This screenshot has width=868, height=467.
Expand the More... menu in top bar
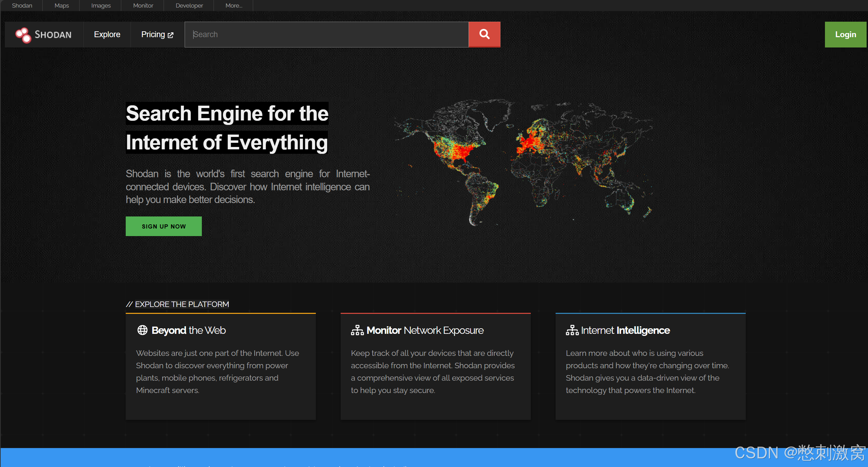(x=234, y=6)
